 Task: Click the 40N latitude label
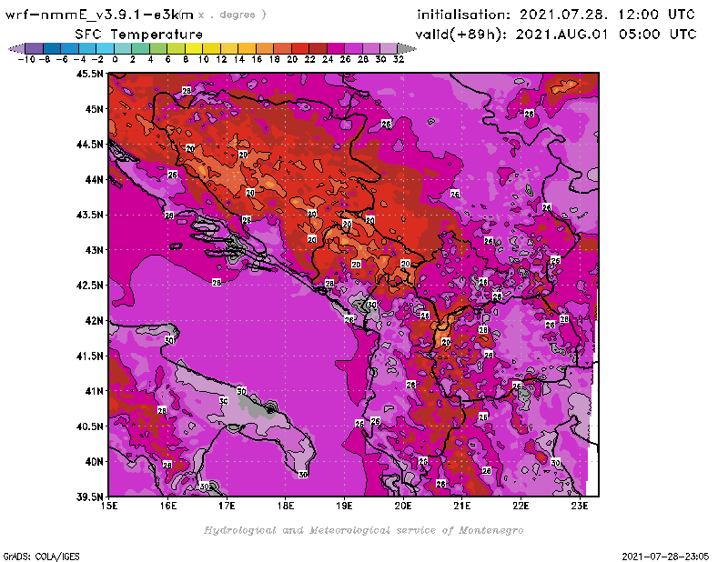pos(95,462)
